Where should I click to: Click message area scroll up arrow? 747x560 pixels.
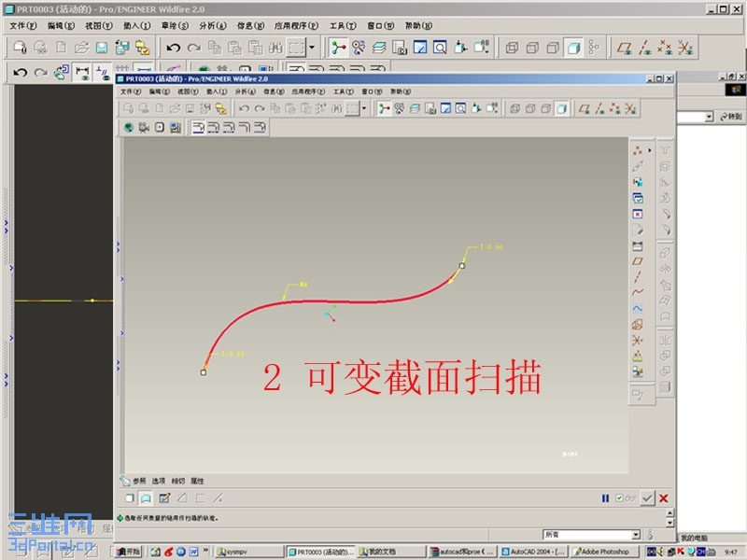pos(669,512)
